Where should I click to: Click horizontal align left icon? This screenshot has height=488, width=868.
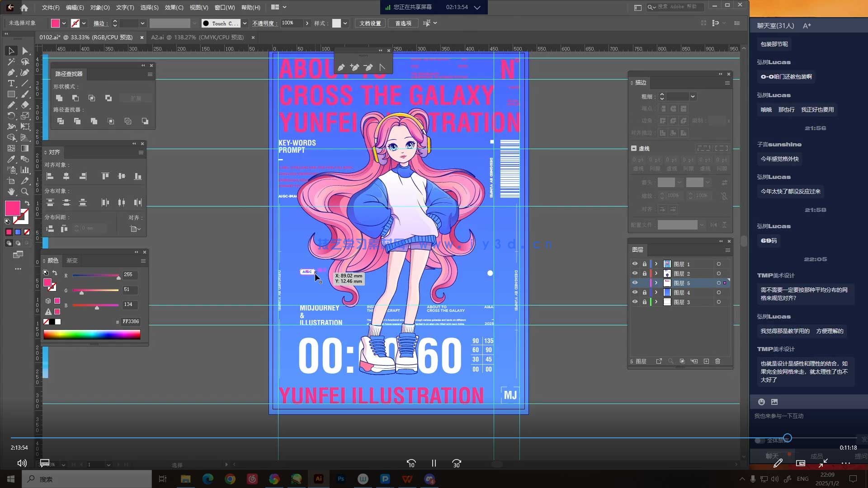point(50,176)
